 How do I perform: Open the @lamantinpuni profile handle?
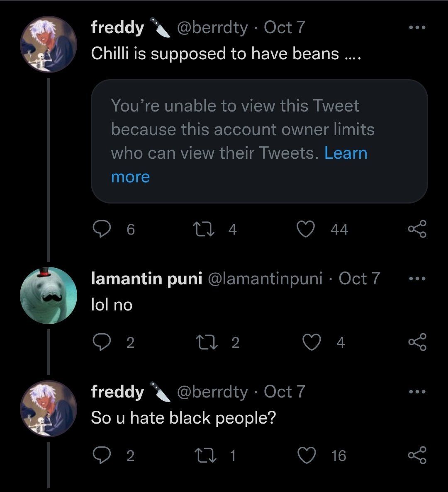[265, 279]
